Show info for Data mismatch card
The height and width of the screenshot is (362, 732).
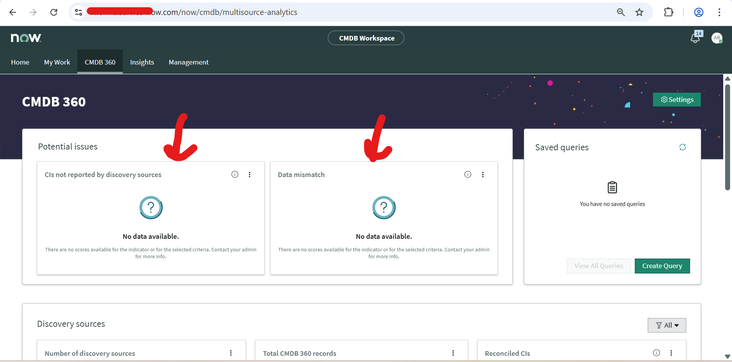point(468,174)
